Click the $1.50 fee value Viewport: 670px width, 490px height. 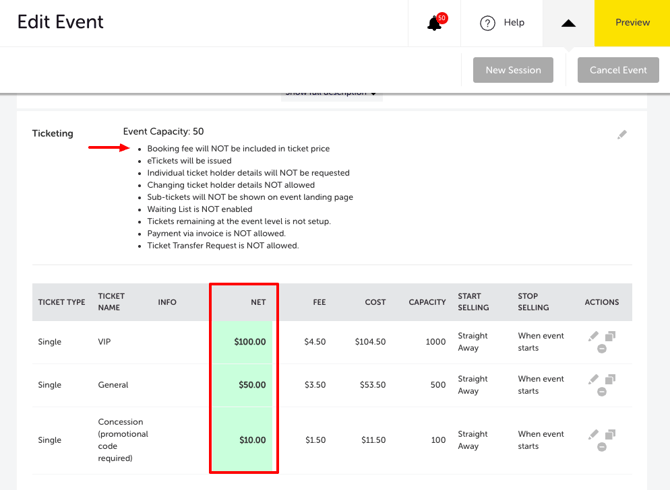coord(315,440)
